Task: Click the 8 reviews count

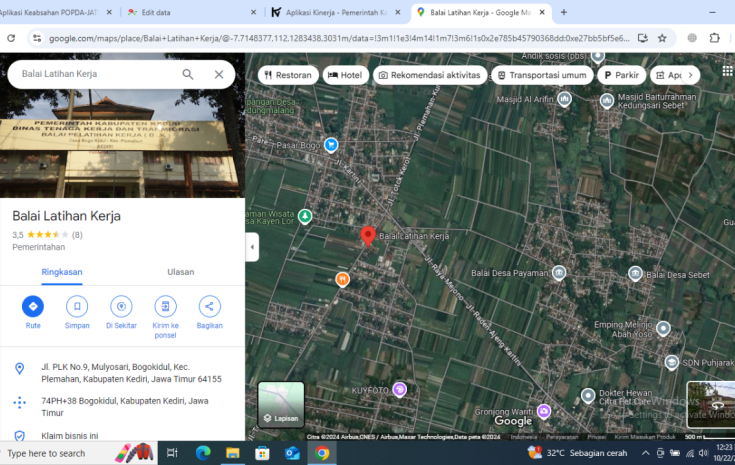Action: click(77, 235)
